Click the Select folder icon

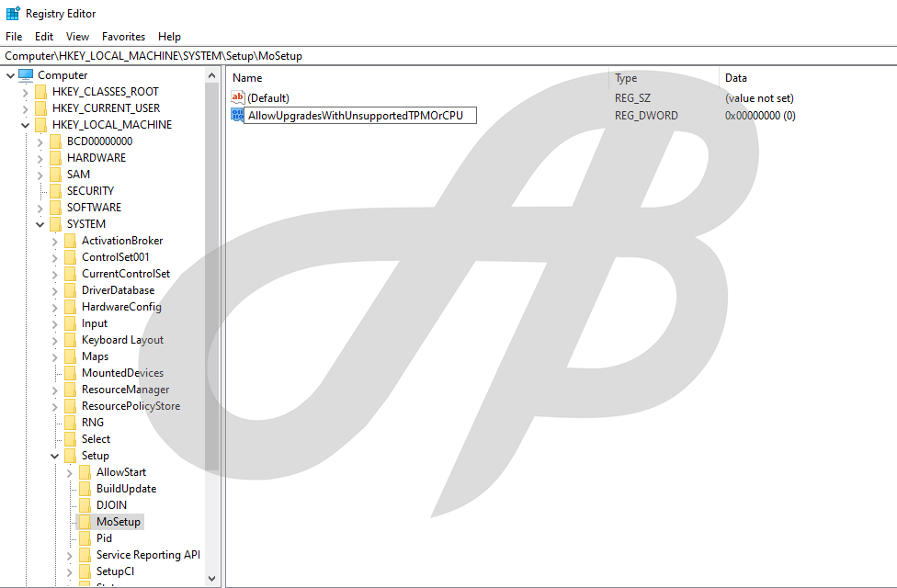[x=71, y=439]
